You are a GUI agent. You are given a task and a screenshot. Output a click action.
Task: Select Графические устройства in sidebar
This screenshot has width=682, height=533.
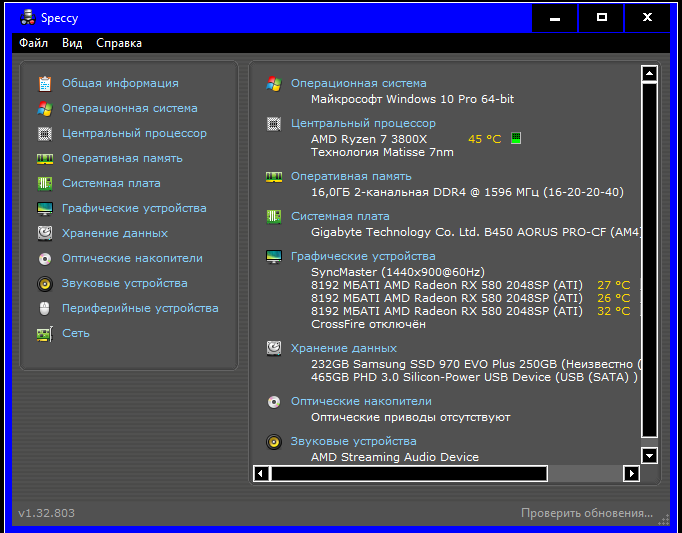pyautogui.click(x=134, y=208)
